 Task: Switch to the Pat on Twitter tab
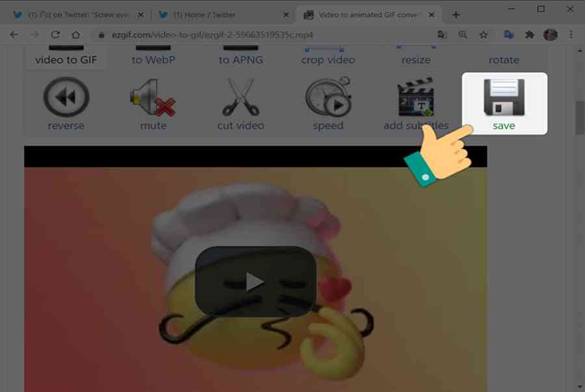[x=77, y=15]
